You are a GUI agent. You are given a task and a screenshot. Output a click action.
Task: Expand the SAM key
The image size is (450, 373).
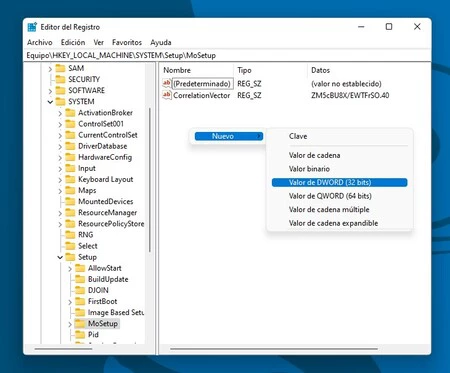[50, 69]
